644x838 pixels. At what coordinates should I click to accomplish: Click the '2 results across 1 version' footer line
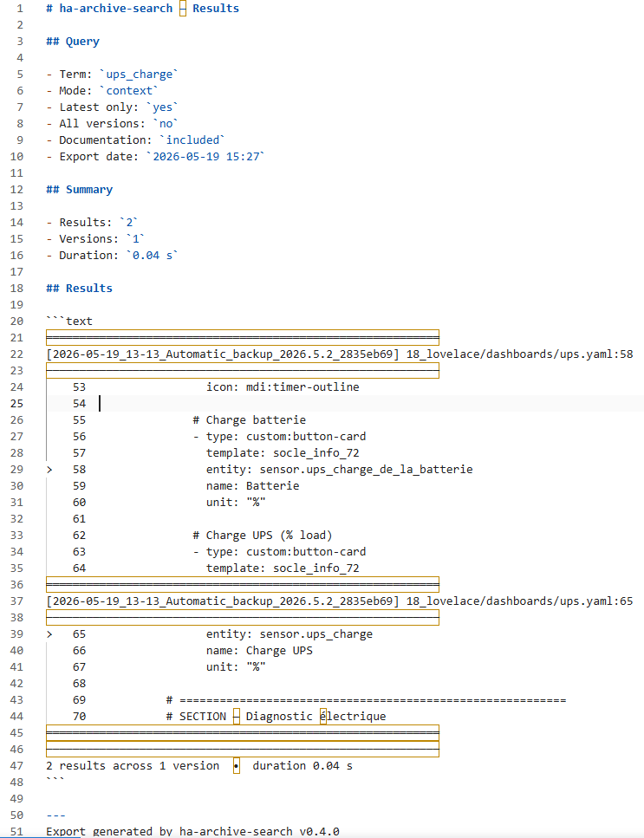point(199,766)
